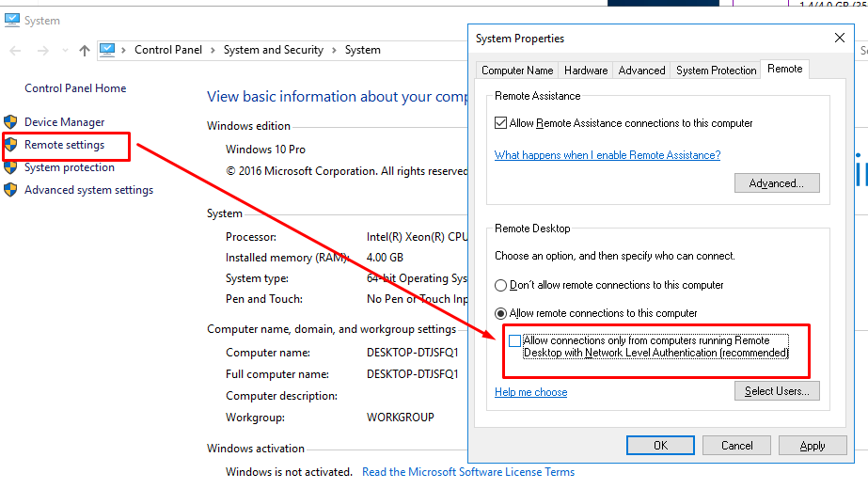Expand System and Security breadcrumb chevron

[x=334, y=51]
